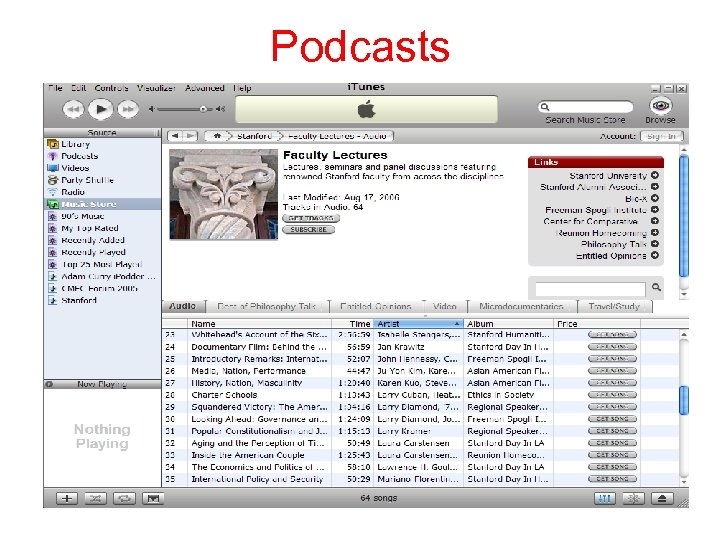Click the store Forward arrow button
This screenshot has height=540, width=720.
(190, 136)
